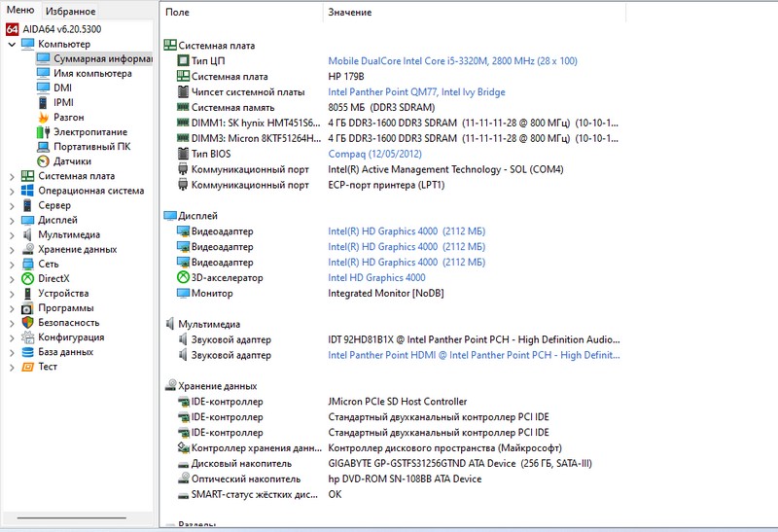Collapse the Компьютер tree node
The width and height of the screenshot is (778, 532).
pos(12,44)
